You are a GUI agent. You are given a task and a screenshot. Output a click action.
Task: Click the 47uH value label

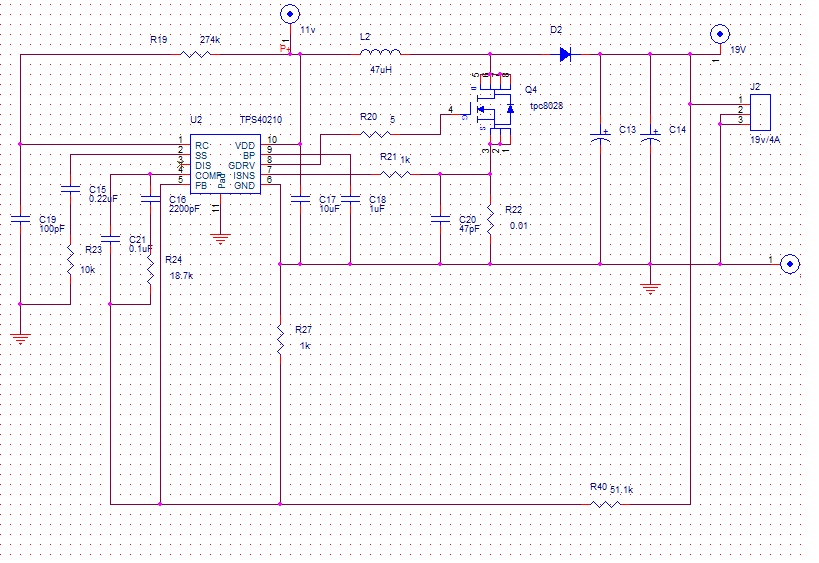(381, 69)
